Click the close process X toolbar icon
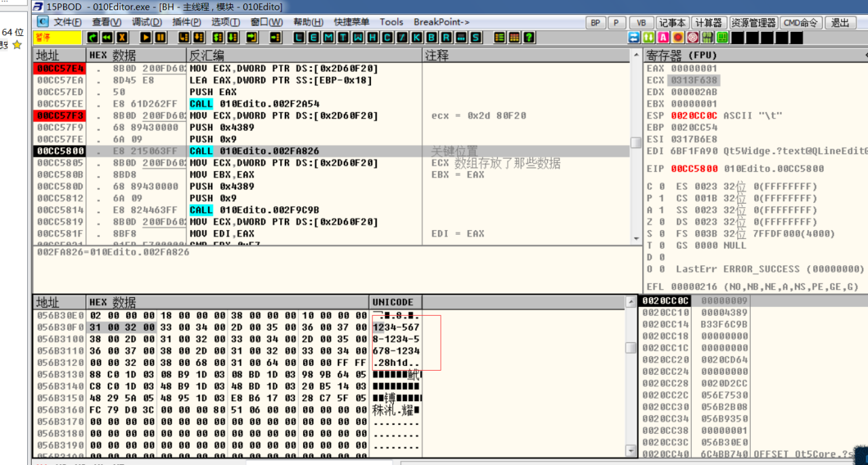This screenshot has width=868, height=465. point(122,37)
